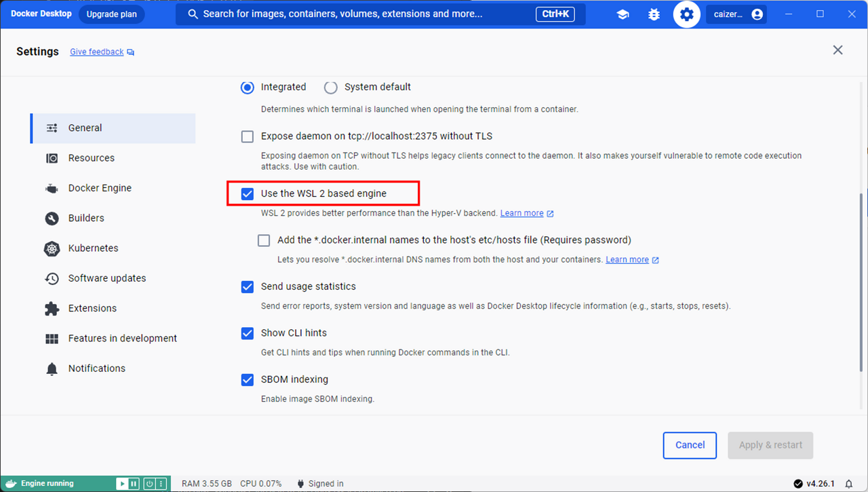Click the Troubleshoot bug icon
Image resolution: width=868 pixels, height=492 pixels.
tap(654, 14)
